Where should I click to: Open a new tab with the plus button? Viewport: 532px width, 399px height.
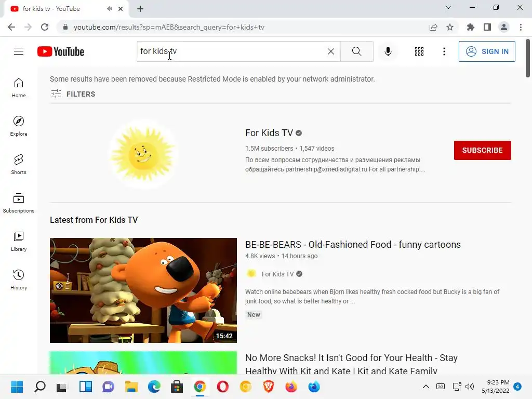click(x=140, y=9)
